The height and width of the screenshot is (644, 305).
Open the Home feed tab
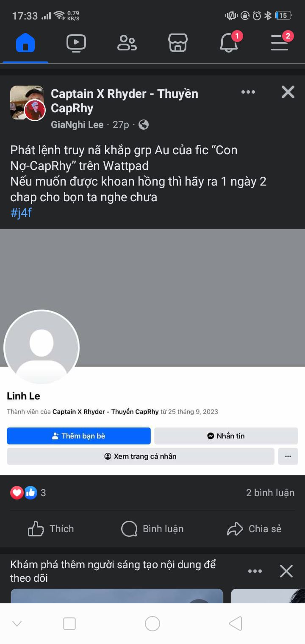click(x=25, y=43)
